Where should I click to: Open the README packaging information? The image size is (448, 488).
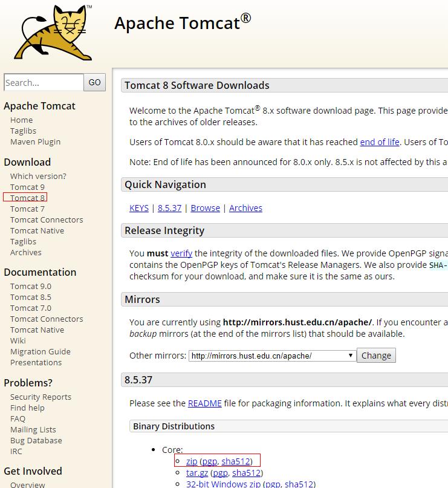pos(204,403)
